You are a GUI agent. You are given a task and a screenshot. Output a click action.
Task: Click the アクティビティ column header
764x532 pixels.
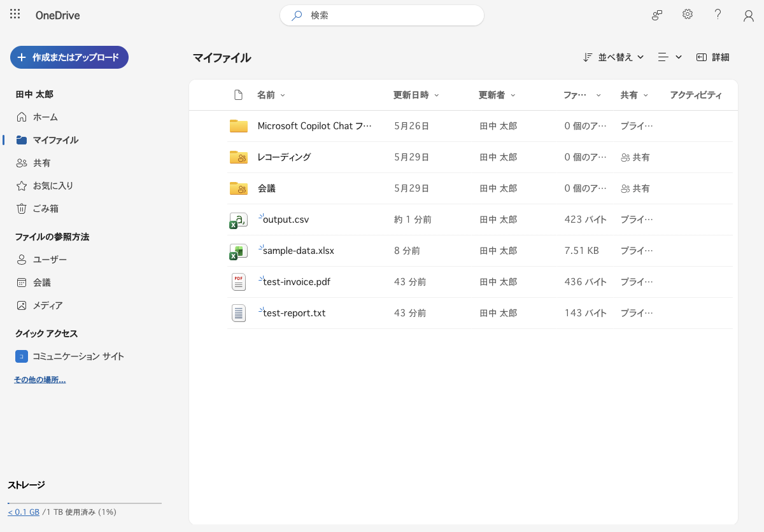tap(696, 95)
